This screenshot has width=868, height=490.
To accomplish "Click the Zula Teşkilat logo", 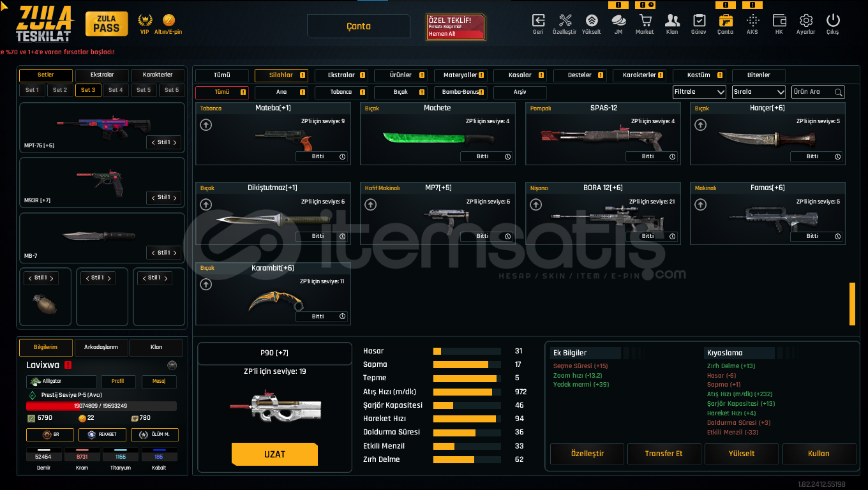I will coord(44,24).
